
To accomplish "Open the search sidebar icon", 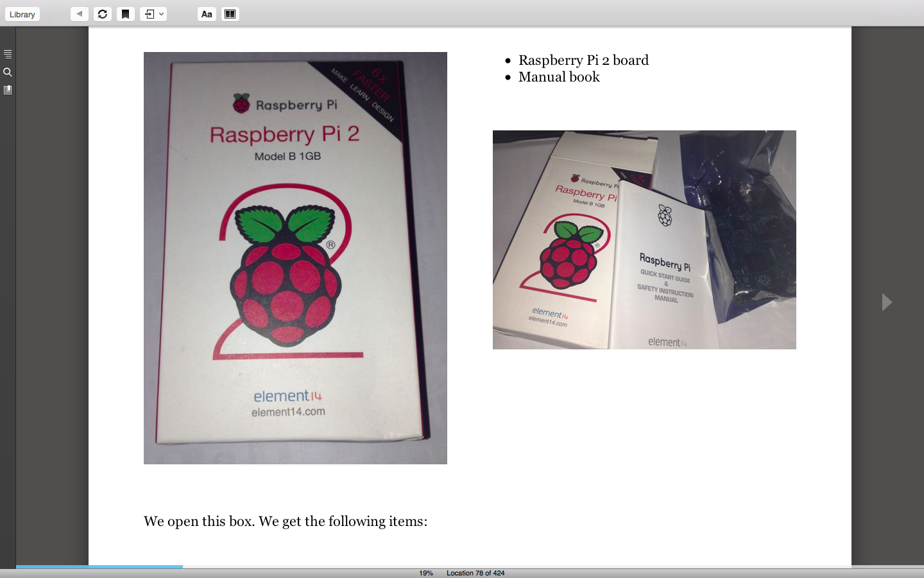I will [8, 72].
